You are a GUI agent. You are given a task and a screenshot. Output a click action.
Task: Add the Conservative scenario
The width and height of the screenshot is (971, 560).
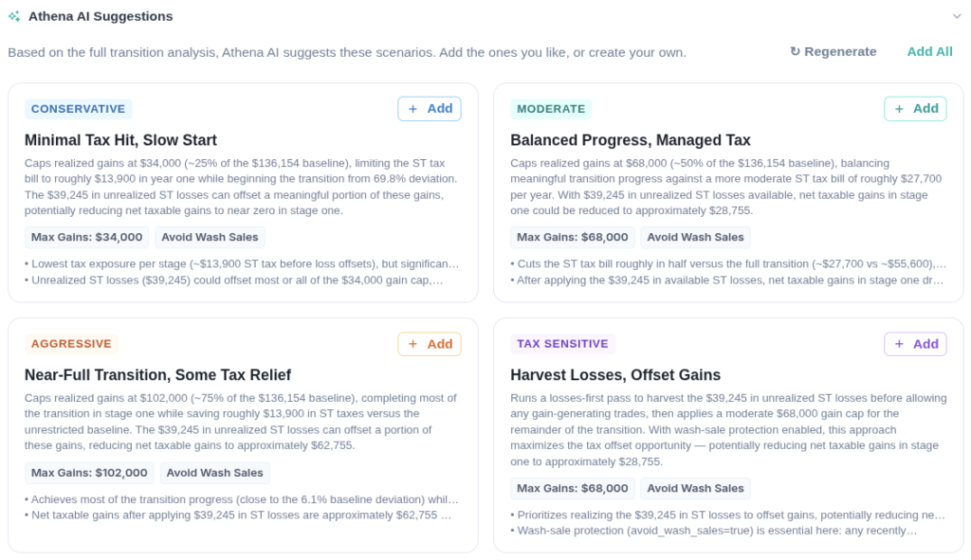pos(430,109)
